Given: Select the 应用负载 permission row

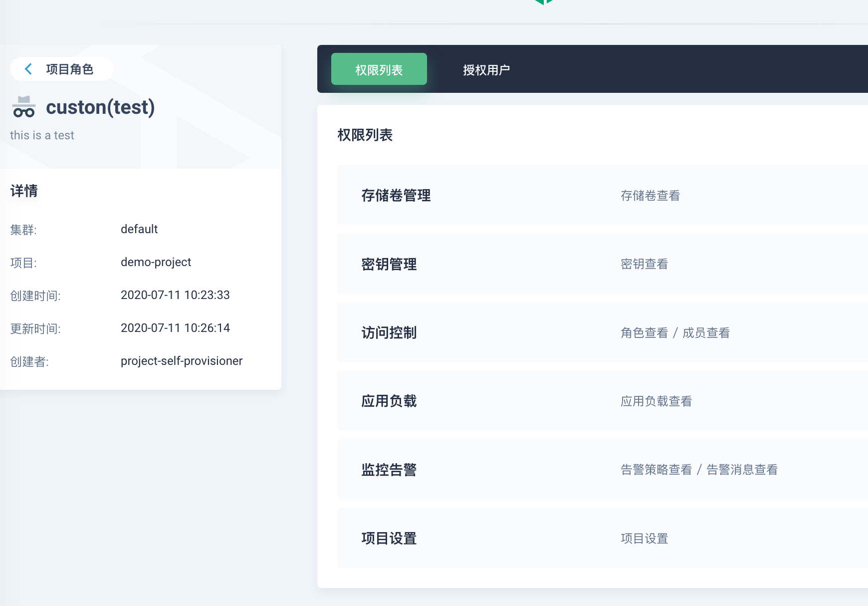Looking at the screenshot, I should tap(603, 401).
